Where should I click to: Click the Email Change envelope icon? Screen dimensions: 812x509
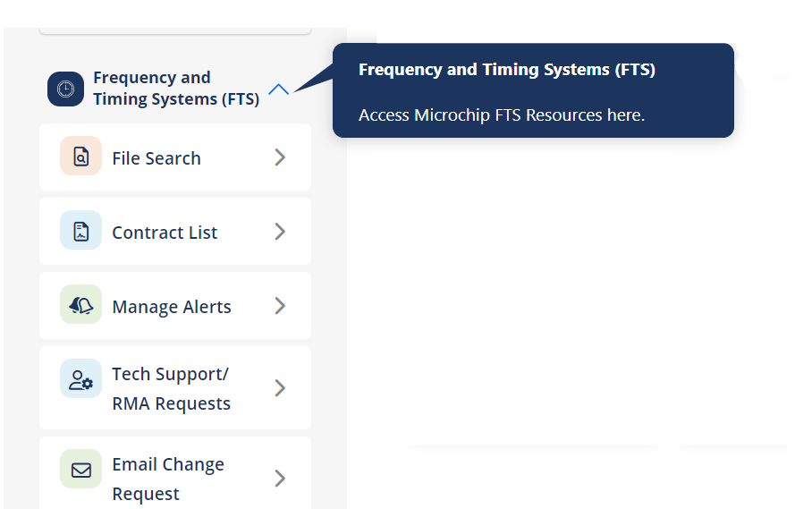tap(81, 470)
